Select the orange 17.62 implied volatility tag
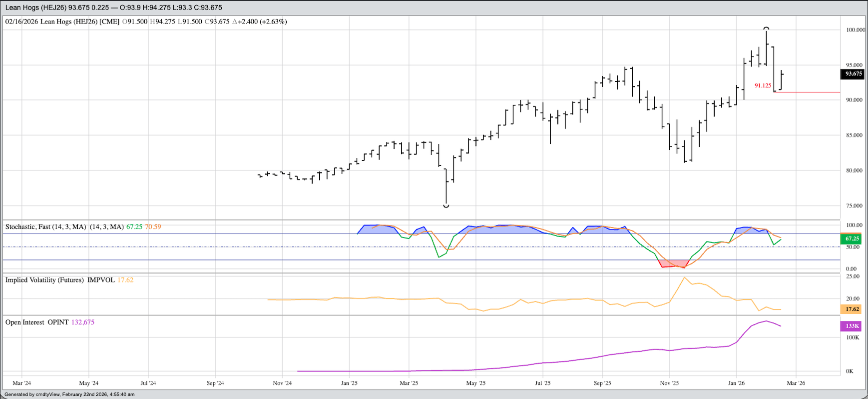The width and height of the screenshot is (868, 399). [852, 309]
